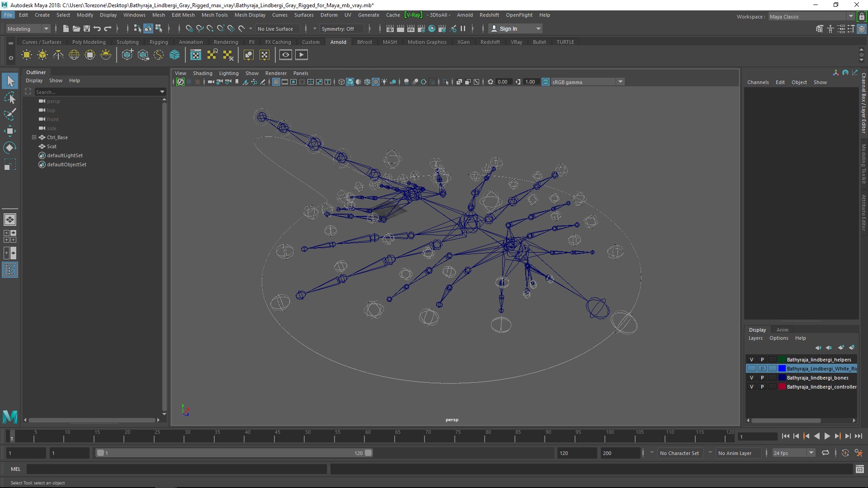868x488 pixels.
Task: Select the Move tool in toolbar
Action: [x=10, y=131]
